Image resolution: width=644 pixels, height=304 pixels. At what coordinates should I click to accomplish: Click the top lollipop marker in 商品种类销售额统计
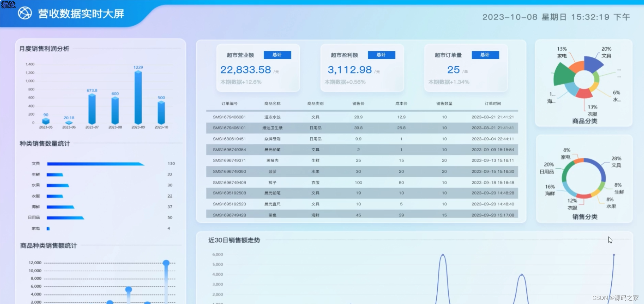pos(166,263)
